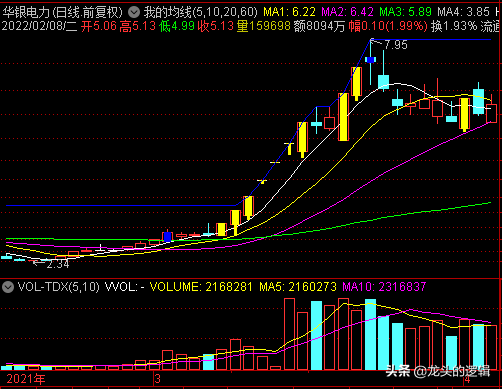
Task: Click the change value 幅0.10(1.99%)
Action: coord(388,26)
